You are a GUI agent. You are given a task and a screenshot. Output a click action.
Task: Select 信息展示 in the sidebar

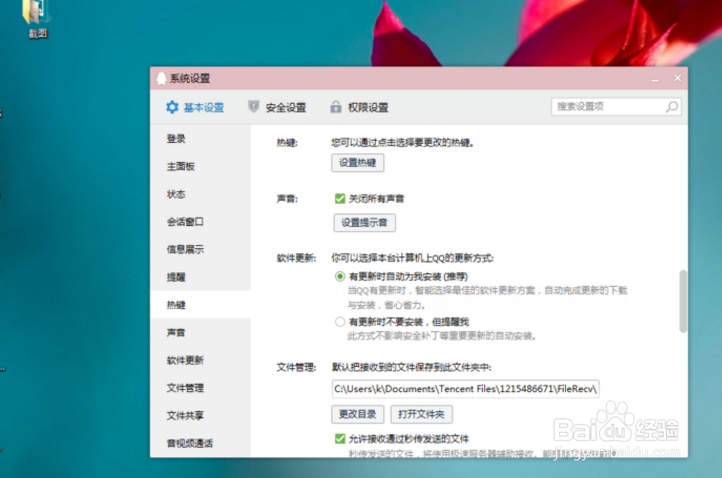pyautogui.click(x=200, y=249)
